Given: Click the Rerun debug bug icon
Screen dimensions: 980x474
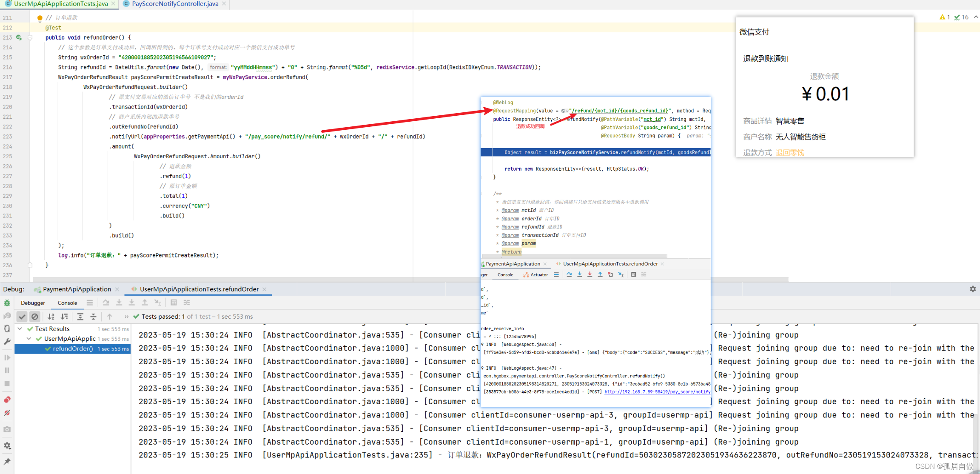Looking at the screenshot, I should [7, 303].
